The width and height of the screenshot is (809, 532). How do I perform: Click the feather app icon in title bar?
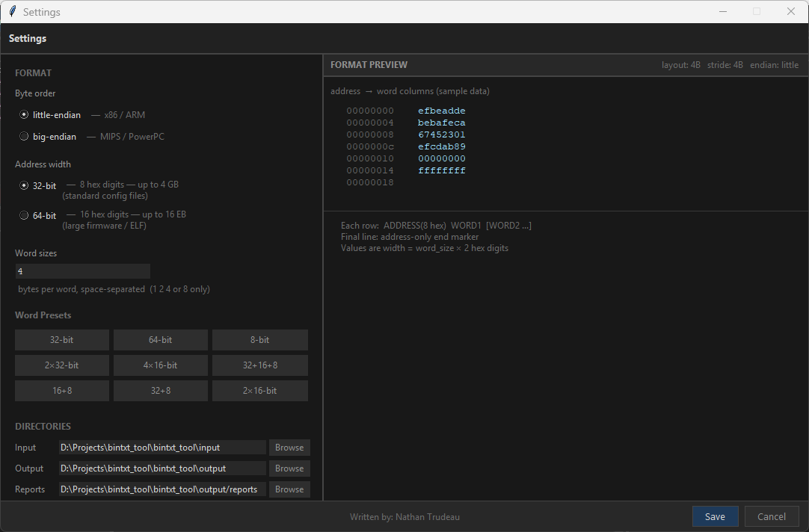coord(13,11)
